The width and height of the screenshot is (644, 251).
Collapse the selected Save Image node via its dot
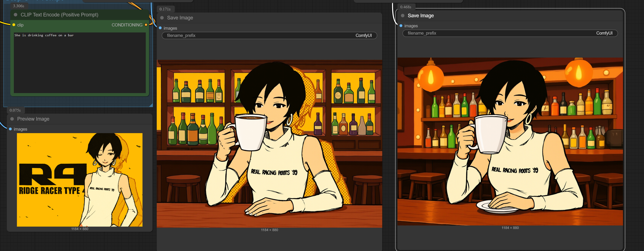coord(403,16)
